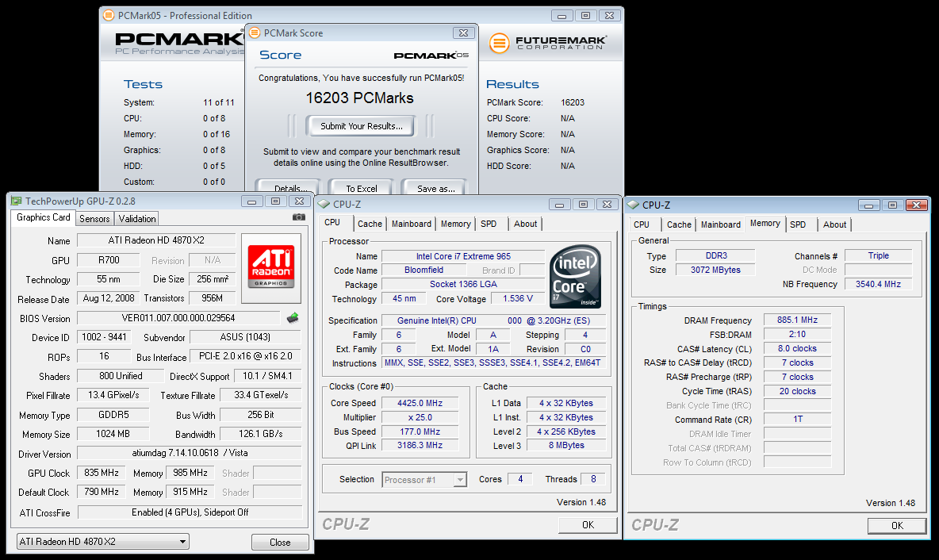The height and width of the screenshot is (560, 939).
Task: Click the Default Clock 790 MHz field
Action: click(x=102, y=492)
